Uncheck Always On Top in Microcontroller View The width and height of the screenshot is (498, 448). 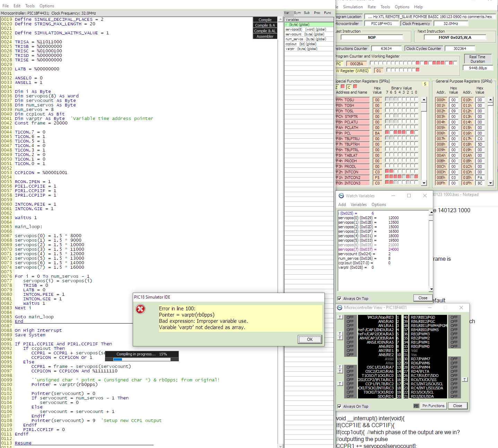click(339, 406)
